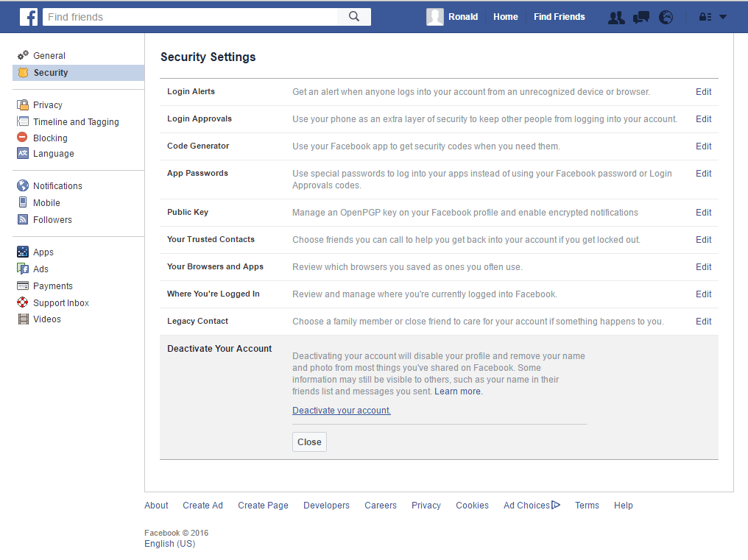
Task: Close the Deactivate Your Account section
Action: pos(309,442)
